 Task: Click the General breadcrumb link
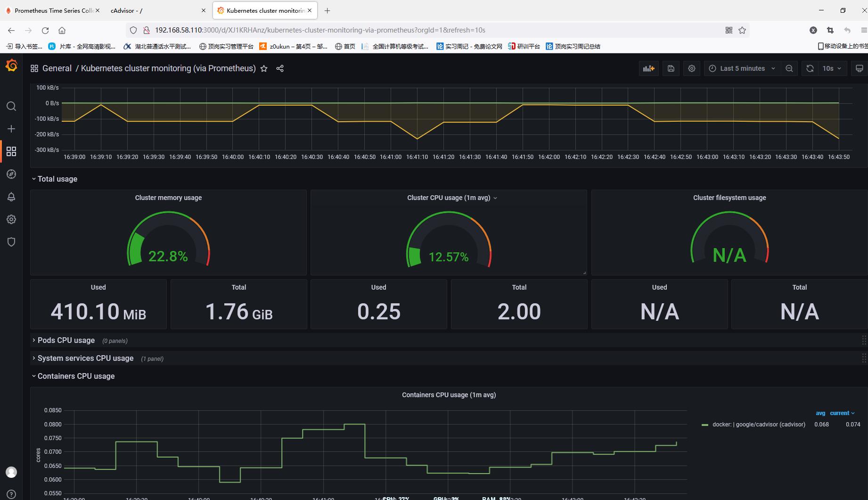click(57, 68)
